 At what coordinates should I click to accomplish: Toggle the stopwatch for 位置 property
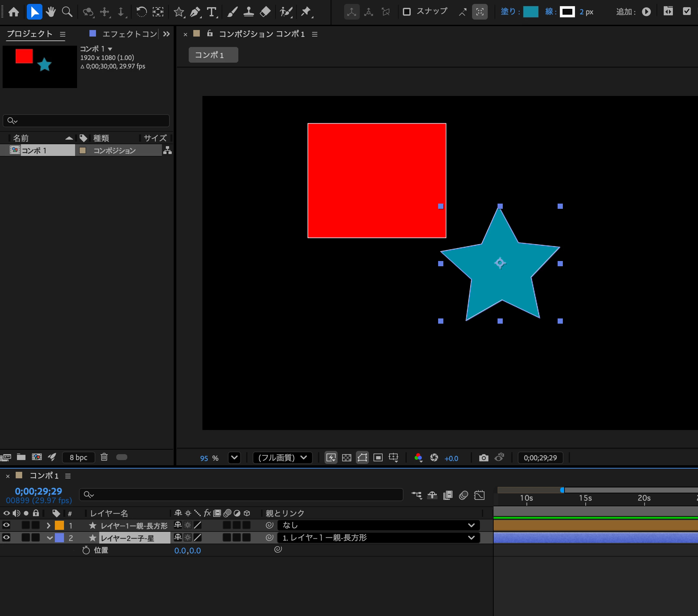(x=86, y=550)
